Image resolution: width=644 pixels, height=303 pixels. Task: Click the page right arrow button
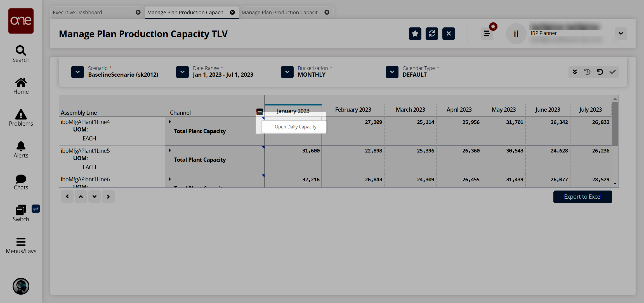(x=108, y=197)
